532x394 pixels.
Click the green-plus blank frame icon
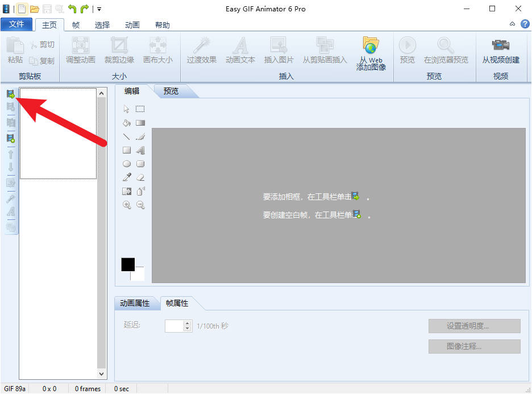[x=11, y=138]
